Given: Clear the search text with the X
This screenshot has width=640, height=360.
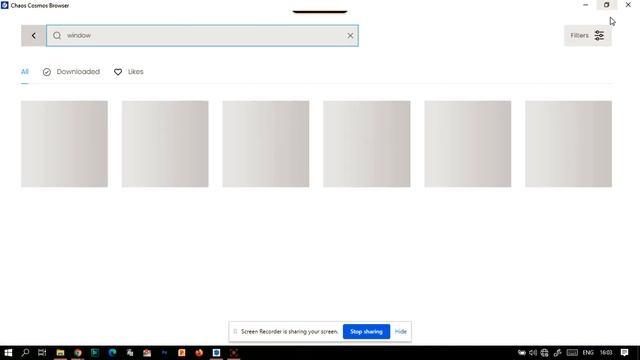Looking at the screenshot, I should [x=350, y=36].
